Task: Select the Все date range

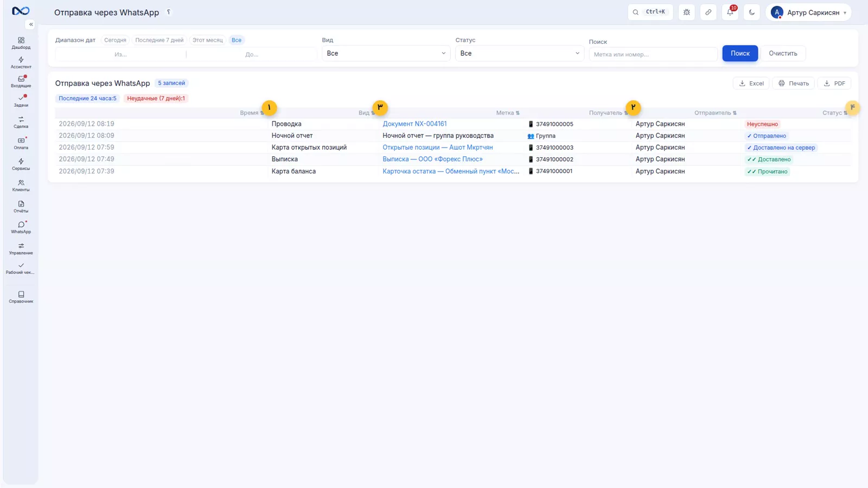Action: pyautogui.click(x=237, y=40)
